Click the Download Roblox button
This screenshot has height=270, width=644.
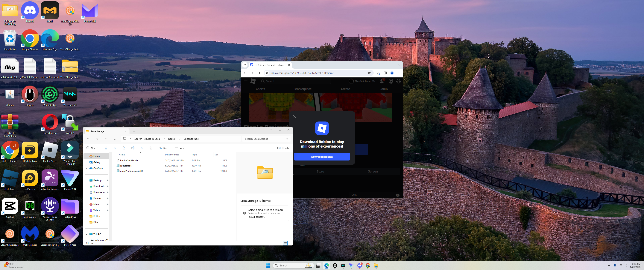tap(322, 157)
